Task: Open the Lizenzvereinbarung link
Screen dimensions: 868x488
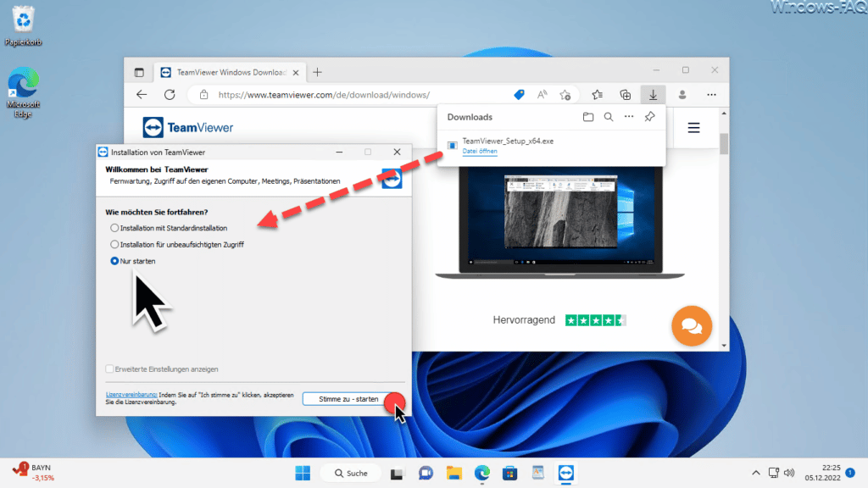Action: click(x=131, y=395)
